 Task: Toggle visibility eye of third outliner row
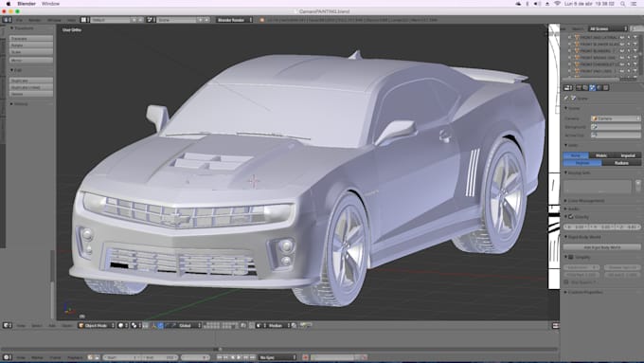pos(622,51)
